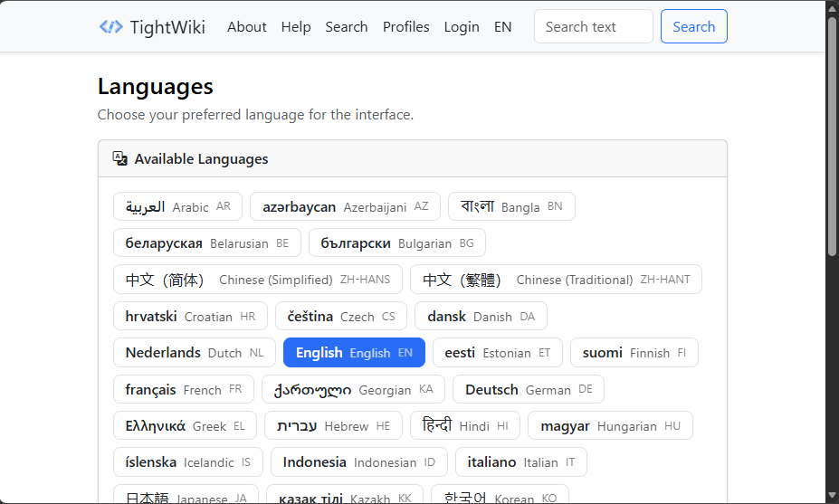Viewport: 839px width, 504px height.
Task: Open the EN language menu
Action: (502, 27)
